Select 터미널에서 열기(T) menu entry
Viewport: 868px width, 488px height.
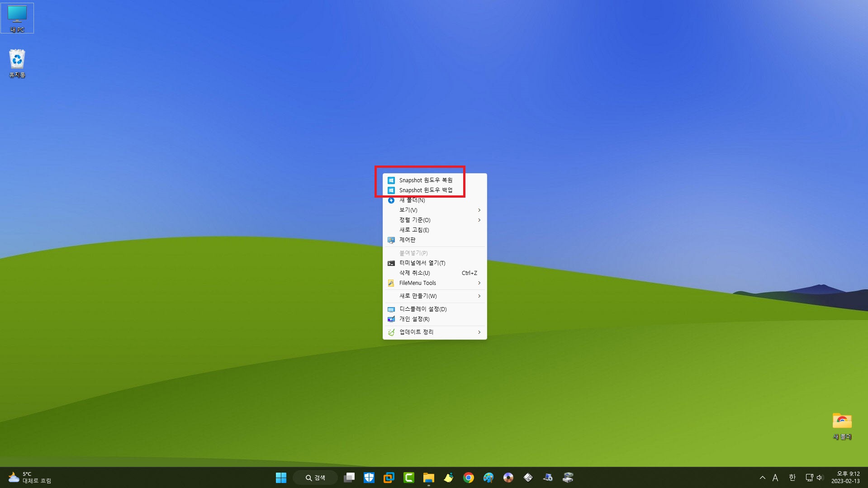point(435,263)
